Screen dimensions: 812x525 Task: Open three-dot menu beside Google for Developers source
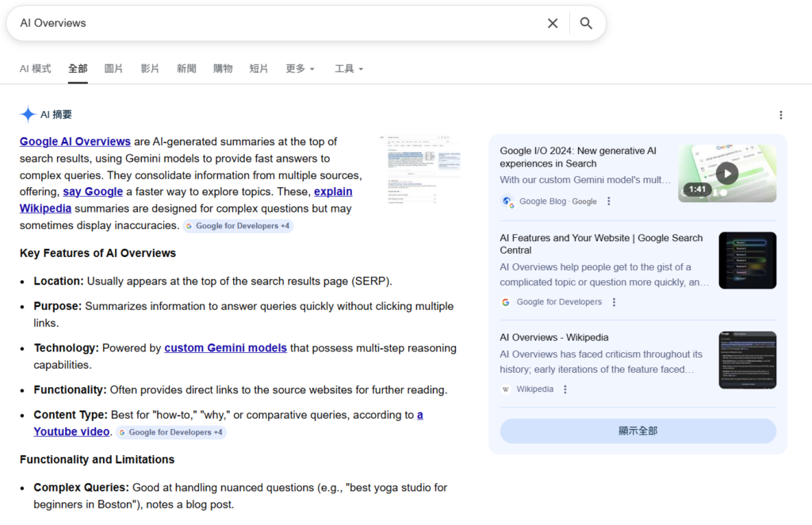614,302
